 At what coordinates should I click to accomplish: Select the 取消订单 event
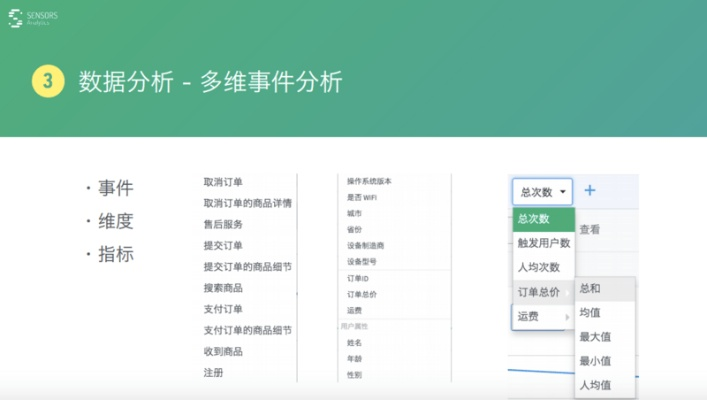pyautogui.click(x=223, y=182)
